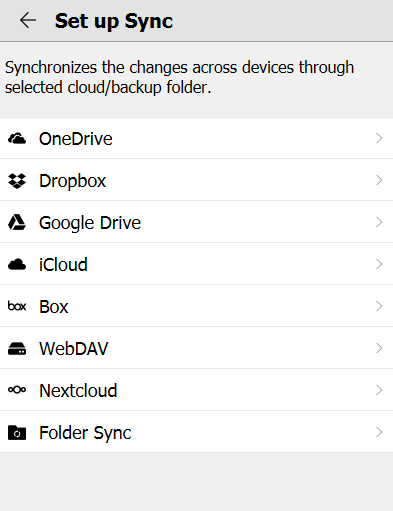Viewport: 393px width, 511px height.
Task: Click the Box logo icon
Action: (17, 306)
